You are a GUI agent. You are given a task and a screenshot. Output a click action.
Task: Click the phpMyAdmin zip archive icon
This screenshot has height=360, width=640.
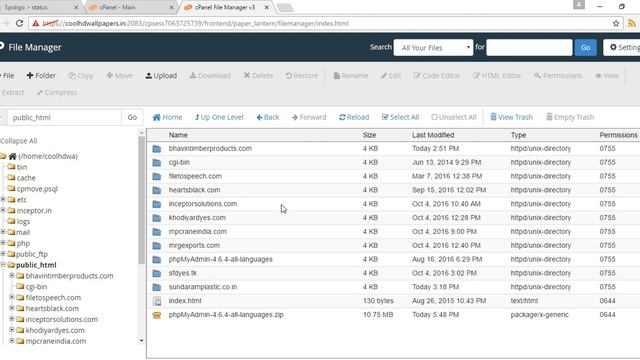click(x=157, y=315)
